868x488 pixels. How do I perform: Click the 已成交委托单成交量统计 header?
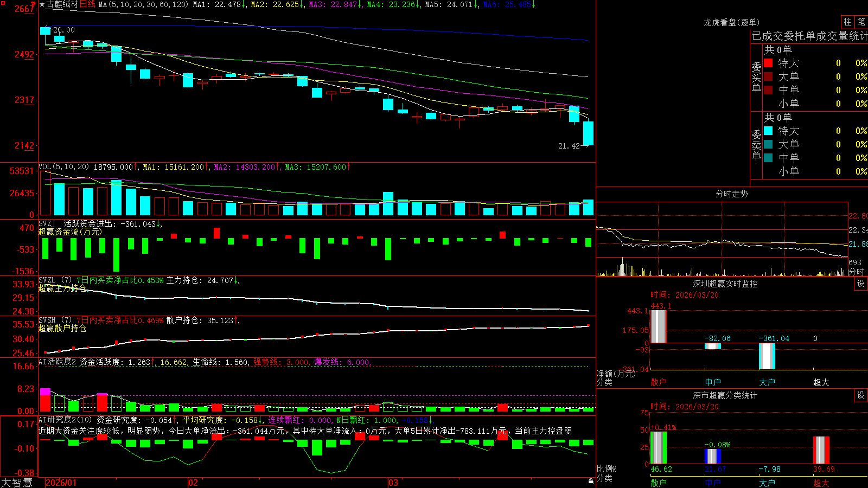pos(809,36)
